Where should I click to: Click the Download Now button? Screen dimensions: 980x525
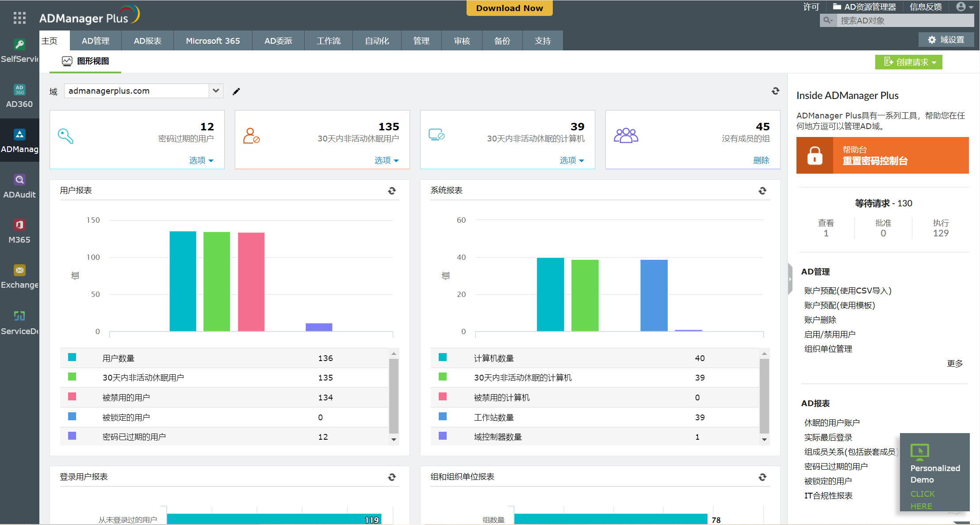(x=509, y=8)
